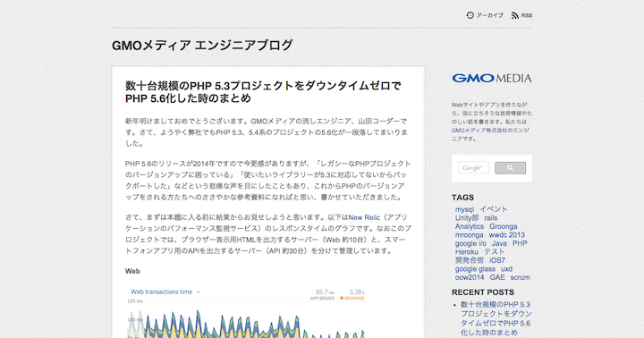The image size is (644, 338).
Task: Select the 開発合宿 tag
Action: [470, 260]
